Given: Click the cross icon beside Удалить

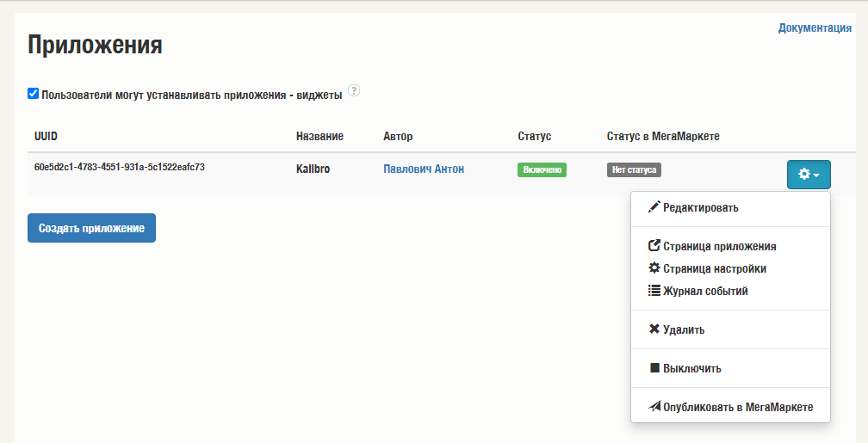Looking at the screenshot, I should (x=654, y=329).
